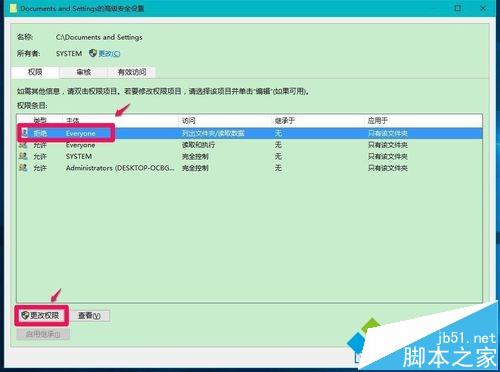Click the 类型 column header
The width and height of the screenshot is (500, 372).
40,121
